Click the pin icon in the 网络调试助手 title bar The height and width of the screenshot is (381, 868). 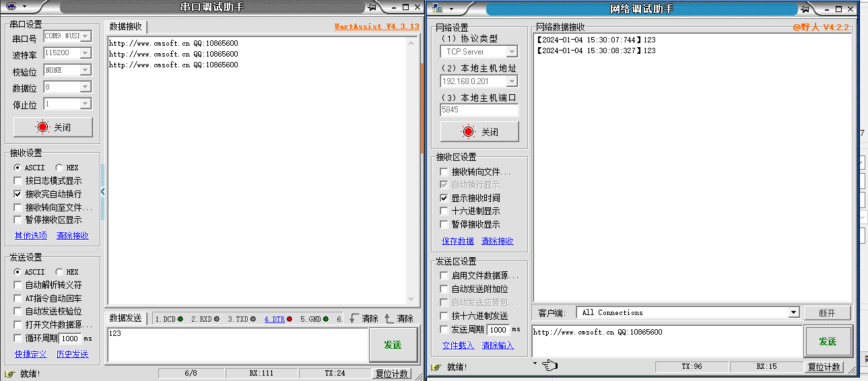click(x=805, y=8)
